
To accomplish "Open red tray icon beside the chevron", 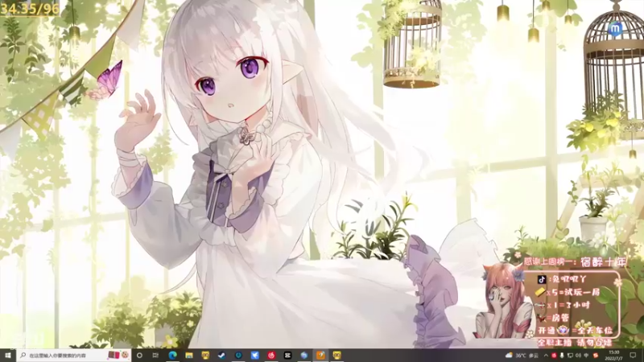I will 554,356.
